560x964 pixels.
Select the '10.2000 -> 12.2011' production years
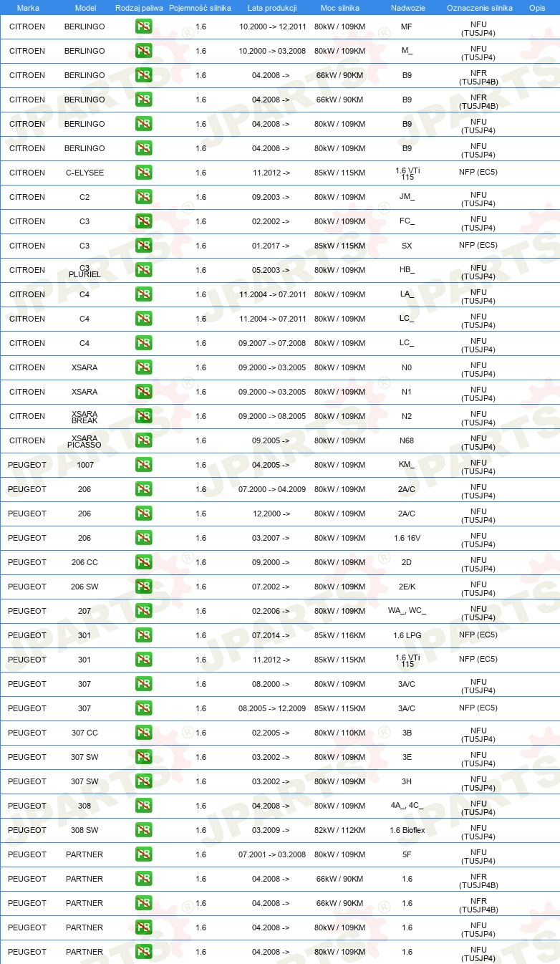pyautogui.click(x=272, y=26)
